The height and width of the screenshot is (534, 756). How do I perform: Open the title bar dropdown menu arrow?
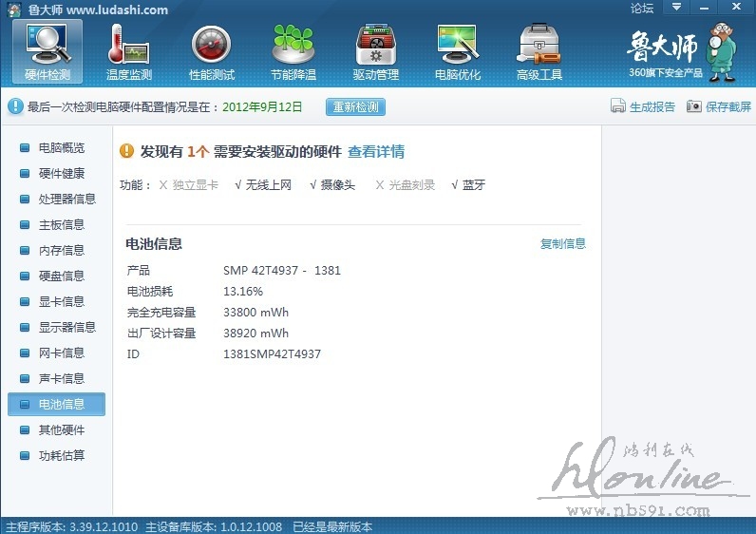coord(677,7)
